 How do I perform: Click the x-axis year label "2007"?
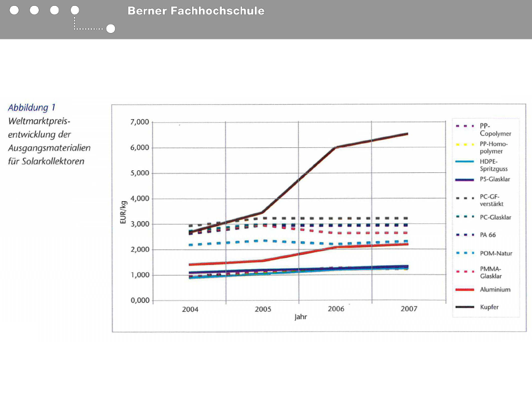click(x=409, y=309)
